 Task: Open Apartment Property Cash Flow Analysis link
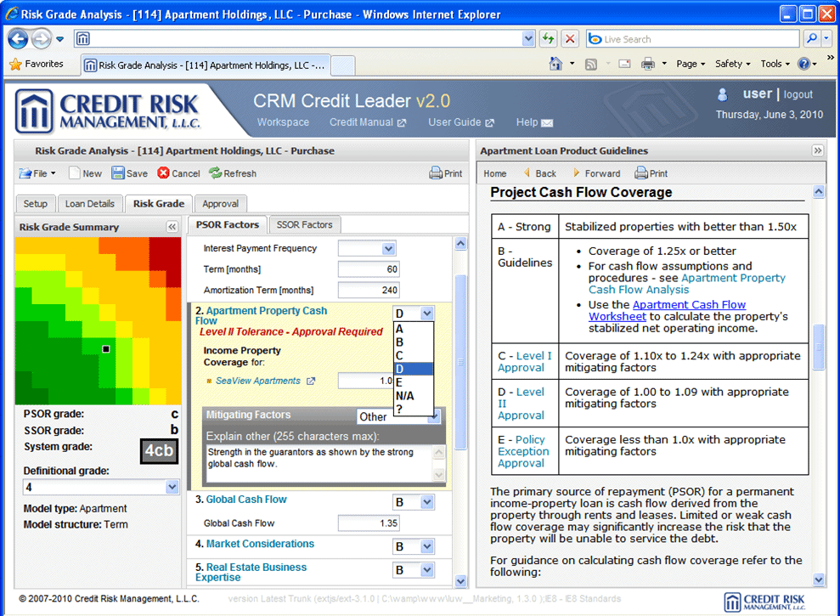click(x=687, y=284)
